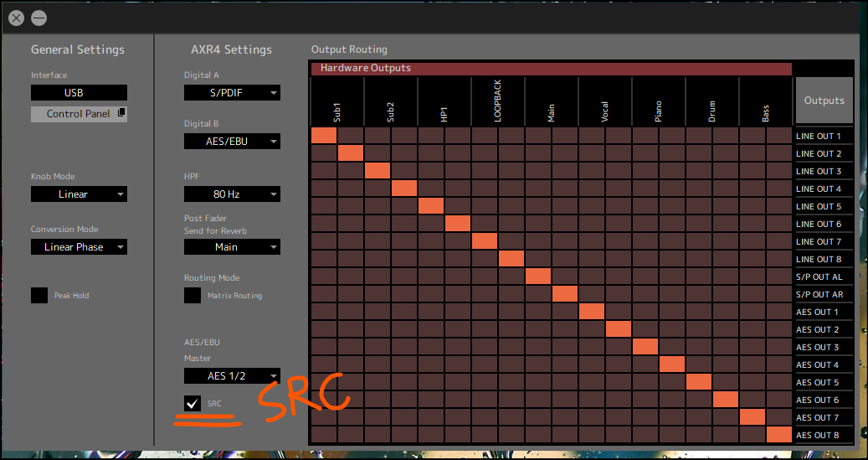Uncheck the SRC checkbox
The image size is (868, 460).
[x=193, y=403]
